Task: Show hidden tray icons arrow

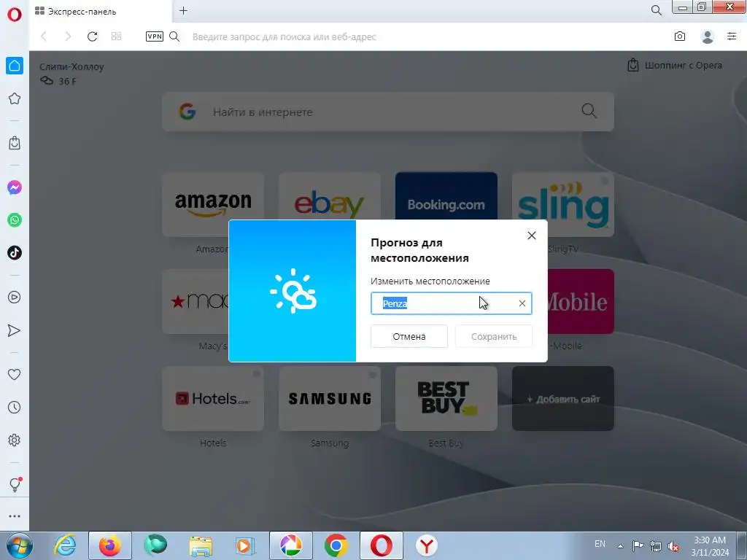Action: [x=620, y=545]
